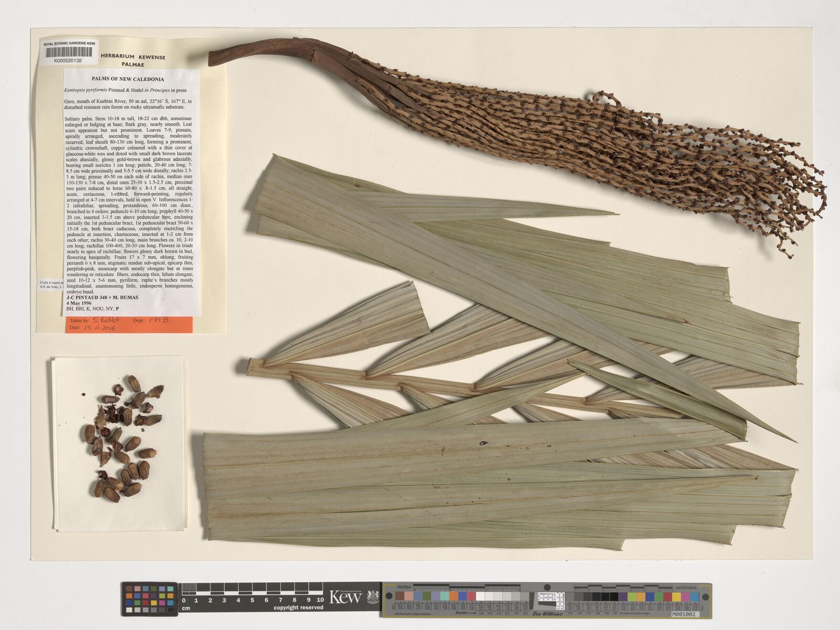Click the royal crest beside the Kew logo
Image resolution: width=840 pixels, height=630 pixels.
[x=372, y=597]
